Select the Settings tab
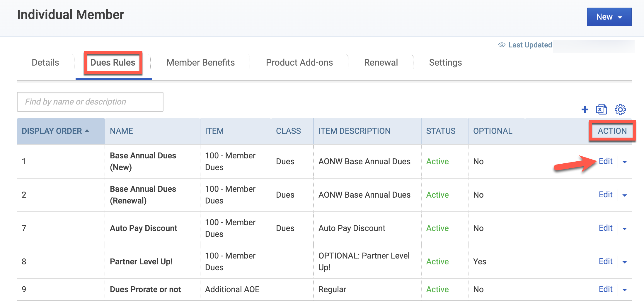The image size is (644, 308). pos(445,62)
